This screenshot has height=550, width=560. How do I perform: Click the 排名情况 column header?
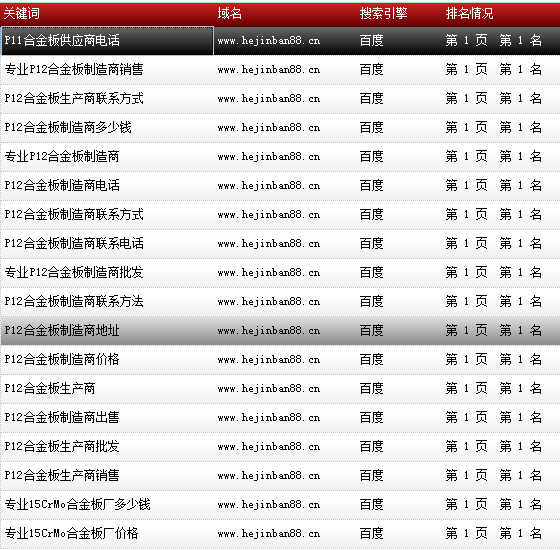click(x=469, y=14)
